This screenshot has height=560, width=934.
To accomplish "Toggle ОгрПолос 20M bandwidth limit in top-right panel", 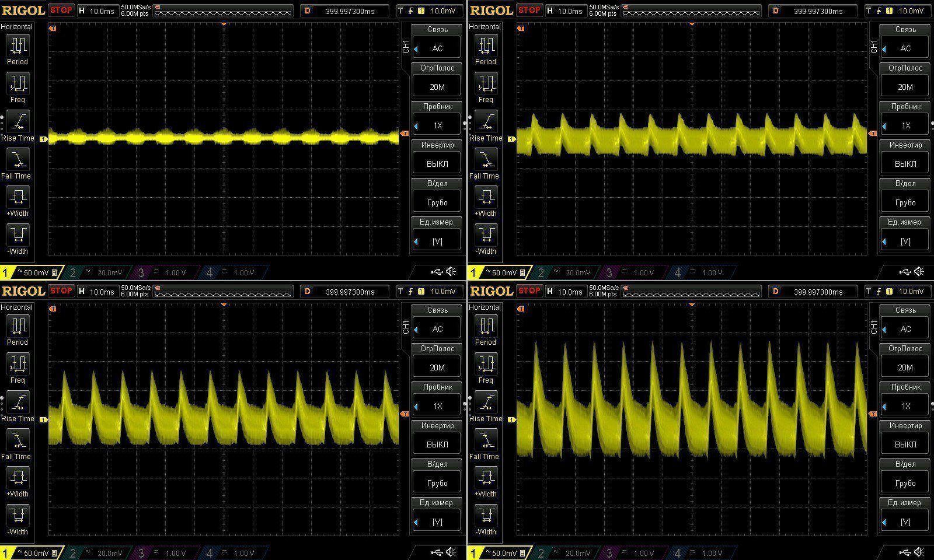I will coord(905,86).
